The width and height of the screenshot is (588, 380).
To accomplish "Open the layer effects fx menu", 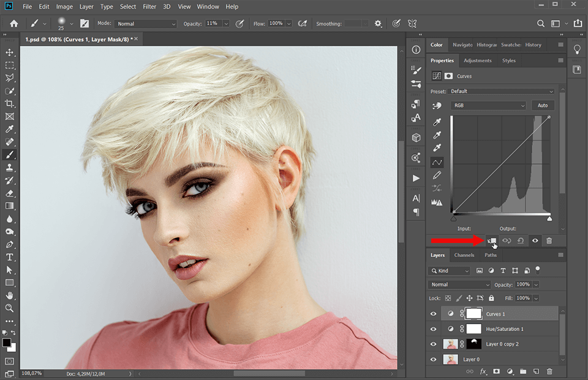I will coord(482,371).
